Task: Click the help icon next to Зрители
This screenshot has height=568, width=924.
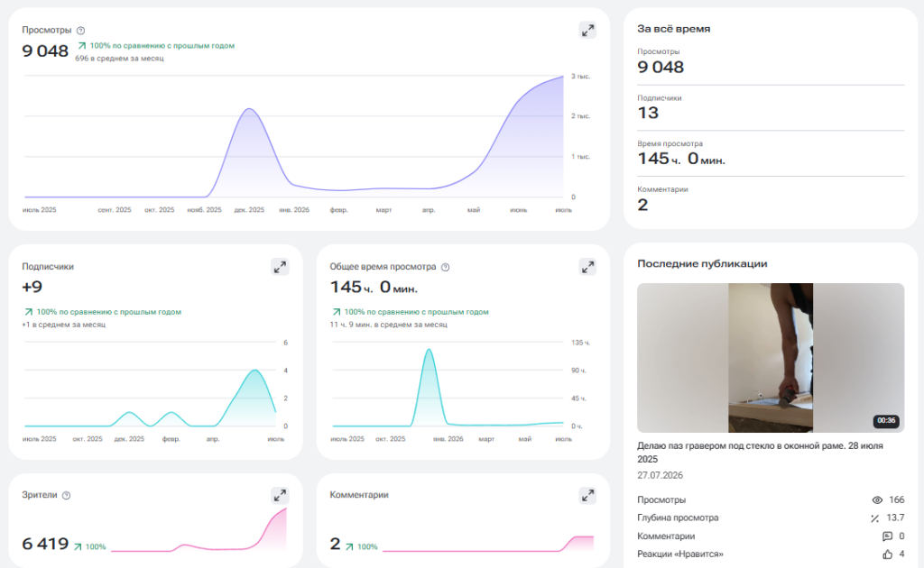Action: [66, 496]
